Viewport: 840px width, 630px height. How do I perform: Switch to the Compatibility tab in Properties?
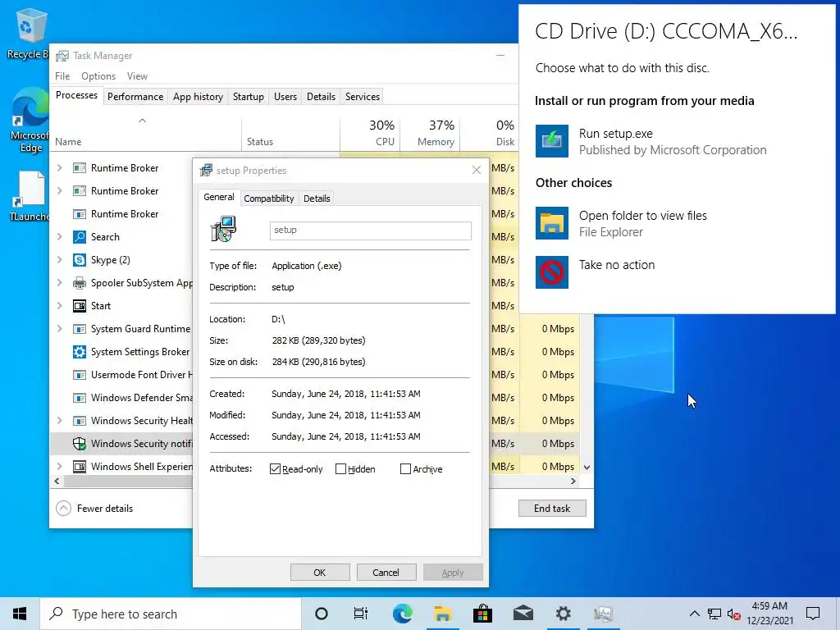click(x=269, y=199)
